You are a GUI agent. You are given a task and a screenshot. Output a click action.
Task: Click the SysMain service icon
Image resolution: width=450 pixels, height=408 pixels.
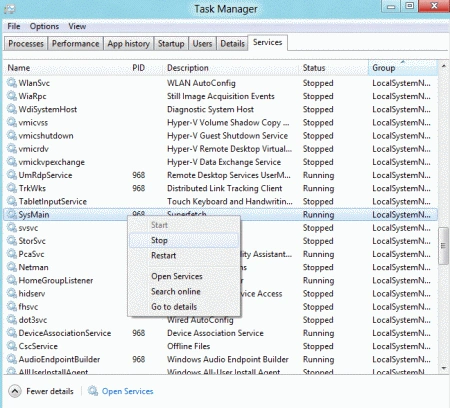coord(12,214)
